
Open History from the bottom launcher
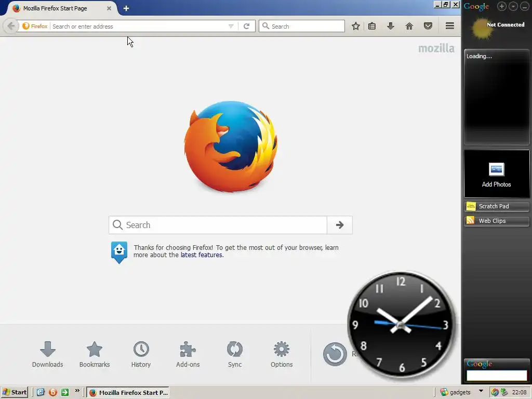(x=141, y=354)
